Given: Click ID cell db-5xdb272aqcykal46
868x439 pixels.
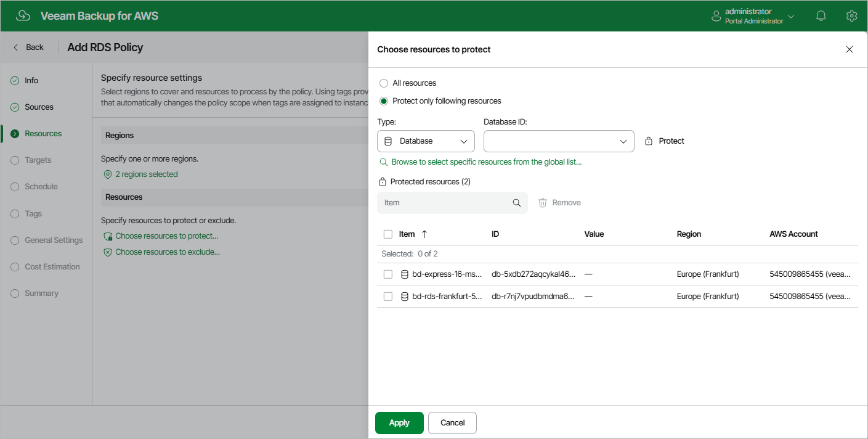Looking at the screenshot, I should pyautogui.click(x=533, y=274).
